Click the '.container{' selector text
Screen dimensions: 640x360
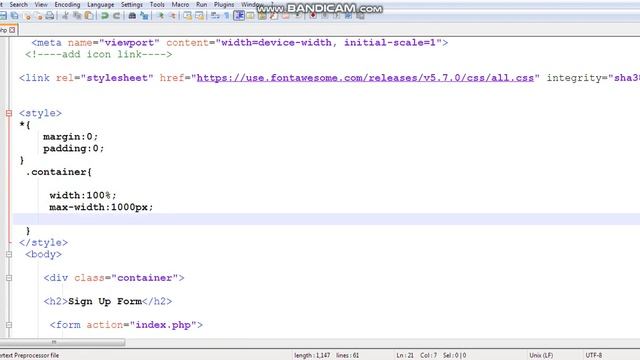pyautogui.click(x=59, y=172)
